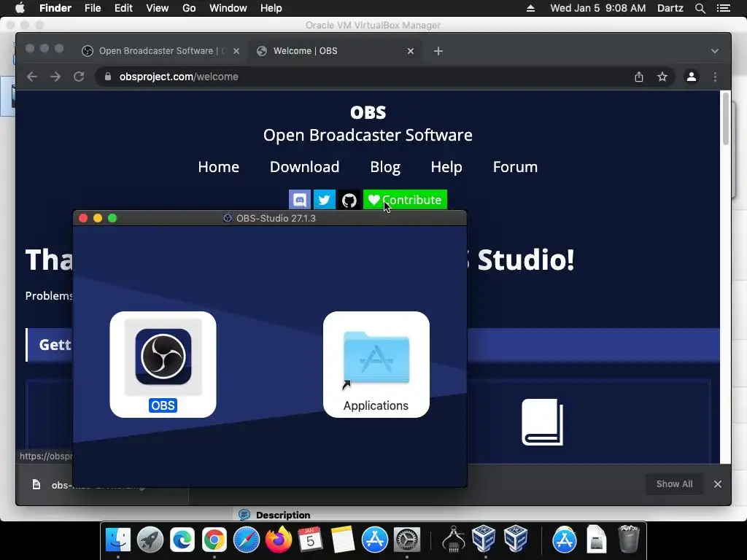Open System Information caliper icon in Dock
The height and width of the screenshot is (560, 747).
[x=453, y=540]
